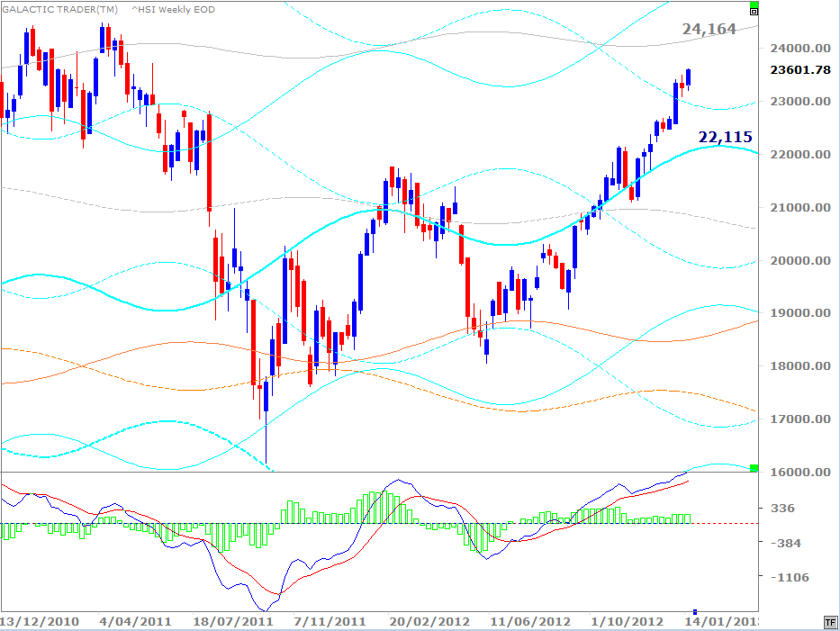
Task: Click the green square in chart's top-right corner
Action: point(754,5)
